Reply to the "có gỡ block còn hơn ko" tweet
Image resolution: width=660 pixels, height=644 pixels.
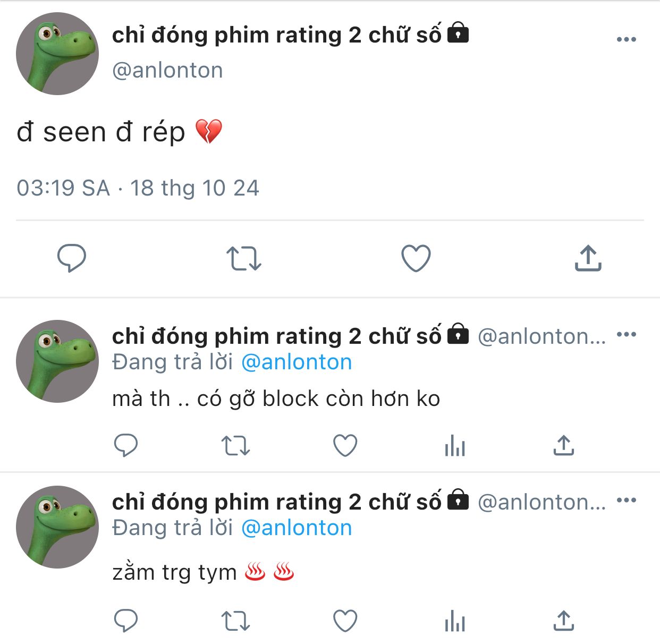(126, 445)
